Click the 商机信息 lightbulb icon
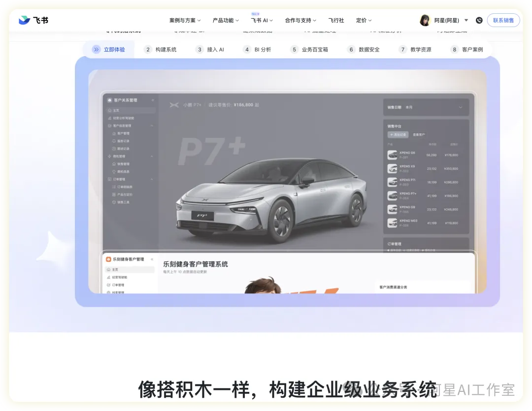Image resolution: width=532 pixels, height=411 pixels. pos(114,172)
